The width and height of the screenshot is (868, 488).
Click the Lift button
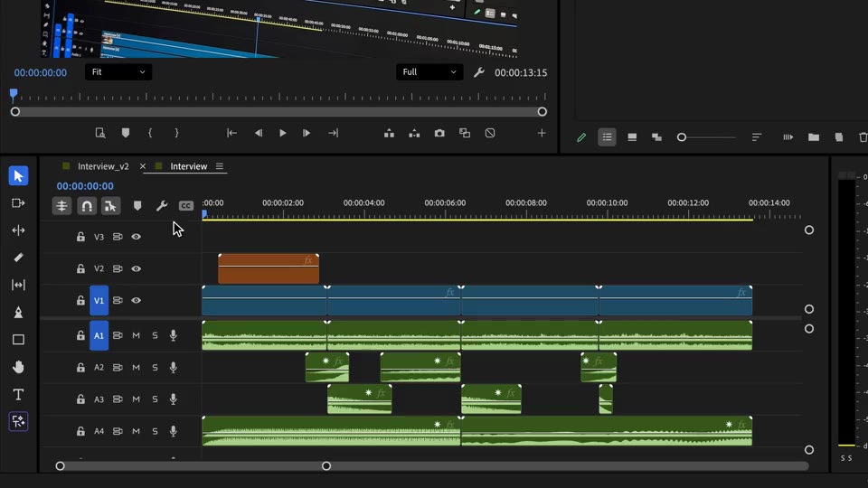tap(389, 133)
